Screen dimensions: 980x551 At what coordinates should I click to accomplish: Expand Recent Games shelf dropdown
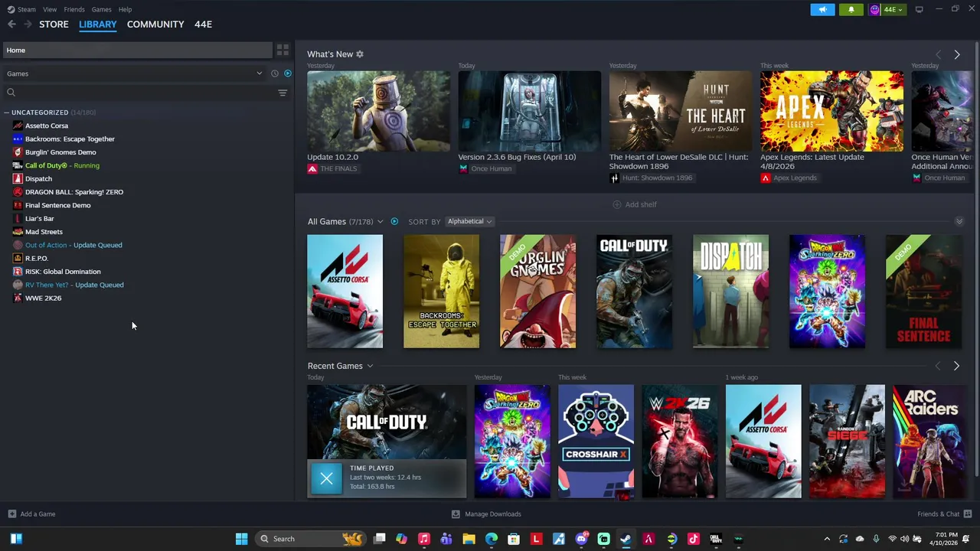coord(370,367)
